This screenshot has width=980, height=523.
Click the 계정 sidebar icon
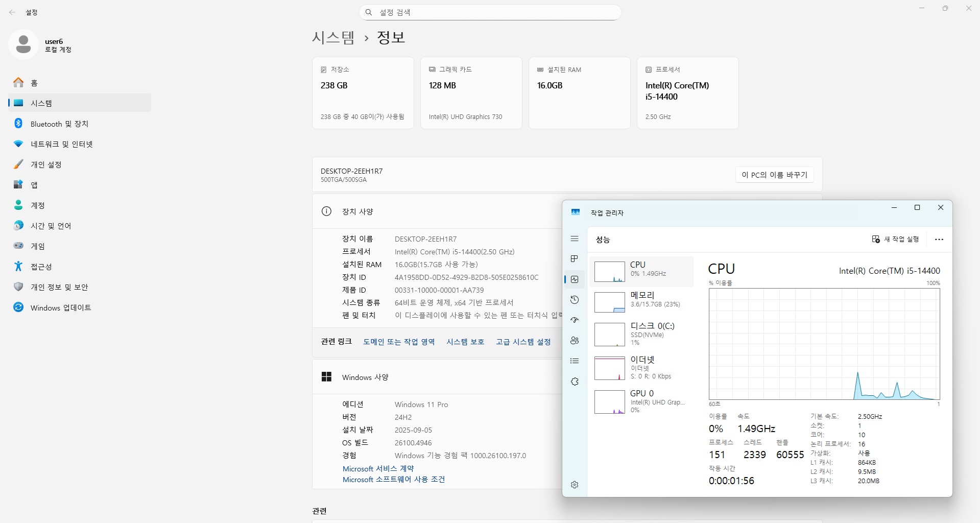tap(18, 205)
